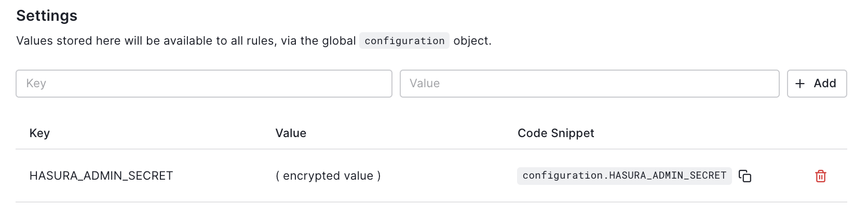868x215 pixels.
Task: Select the HASURA_ADMIN_SECRET key cell
Action: click(x=101, y=176)
